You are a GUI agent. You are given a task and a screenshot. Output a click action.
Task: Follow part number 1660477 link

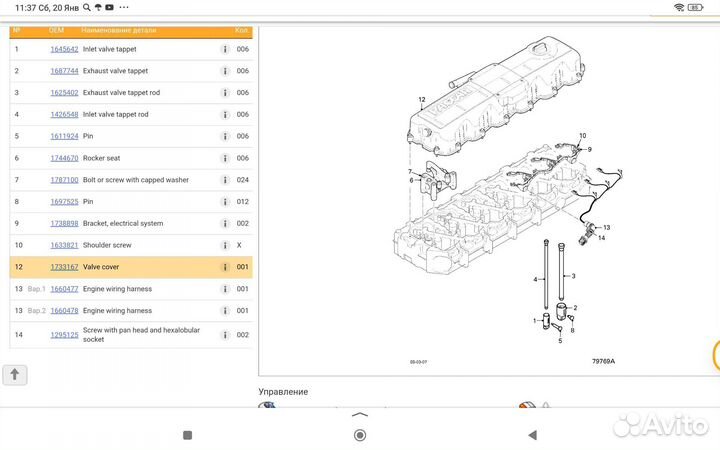64,289
